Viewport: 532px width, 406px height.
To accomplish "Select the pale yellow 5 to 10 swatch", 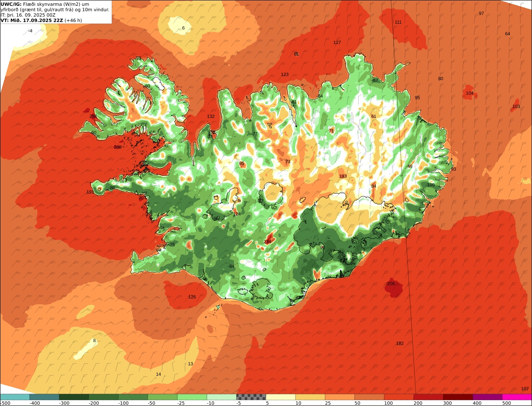I will click(281, 397).
